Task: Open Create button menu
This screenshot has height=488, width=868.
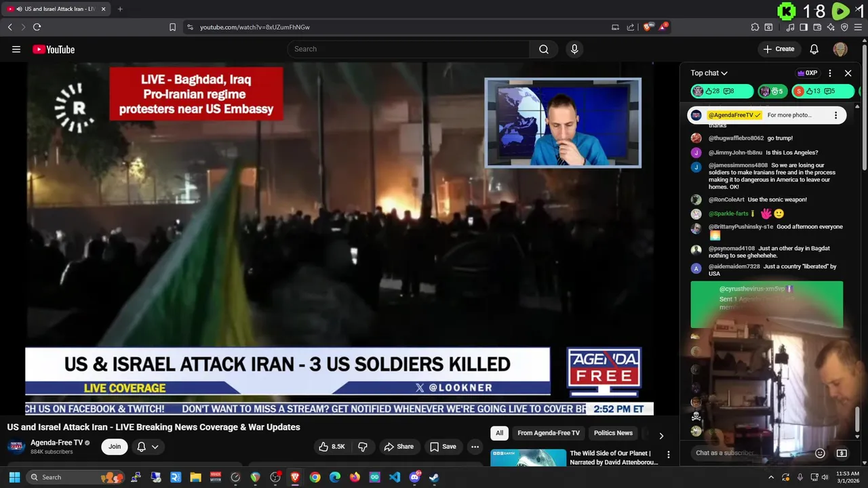Action: 778,49
